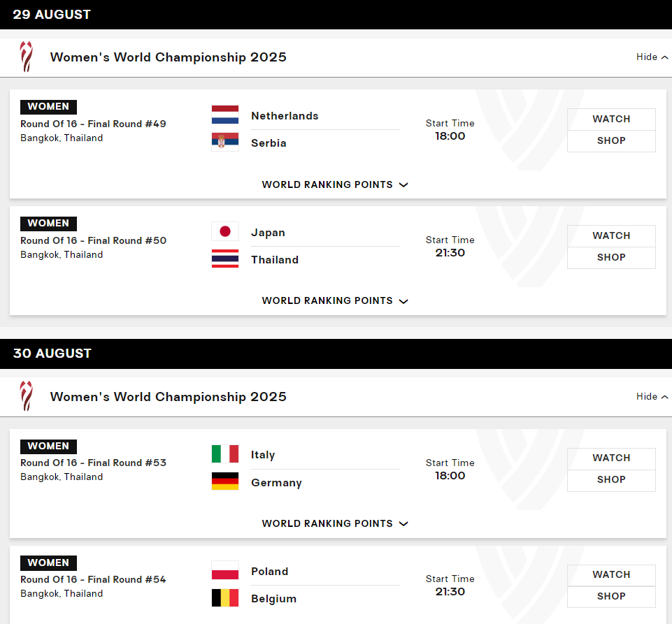
Task: Open Shop for Japan vs Thailand match
Action: coord(611,257)
